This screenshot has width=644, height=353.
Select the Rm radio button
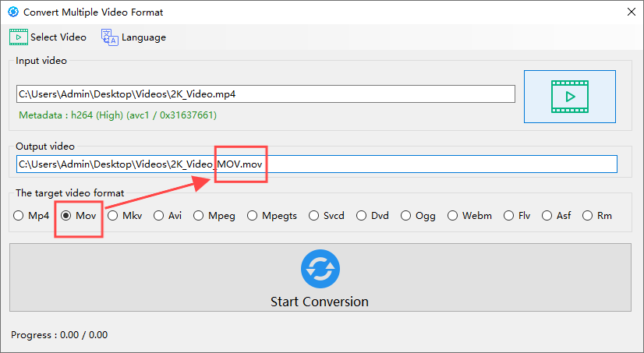(597, 216)
